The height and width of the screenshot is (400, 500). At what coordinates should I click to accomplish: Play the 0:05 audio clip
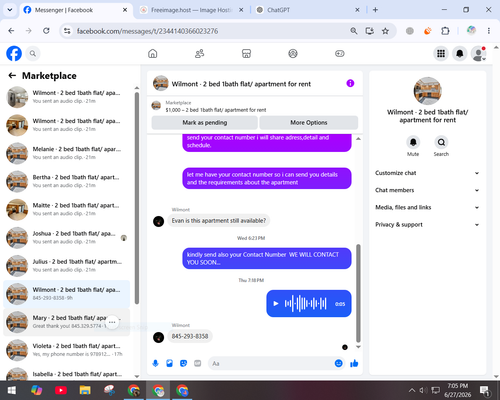click(276, 304)
